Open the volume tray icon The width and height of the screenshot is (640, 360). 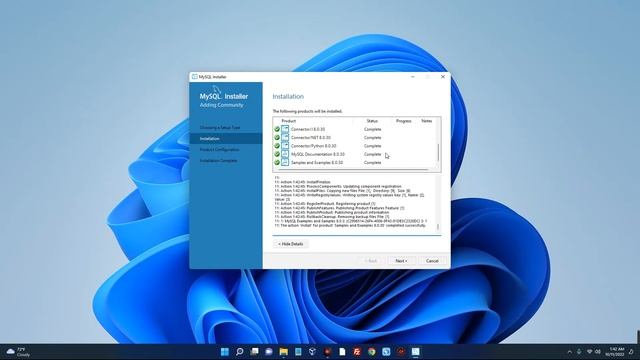598,352
